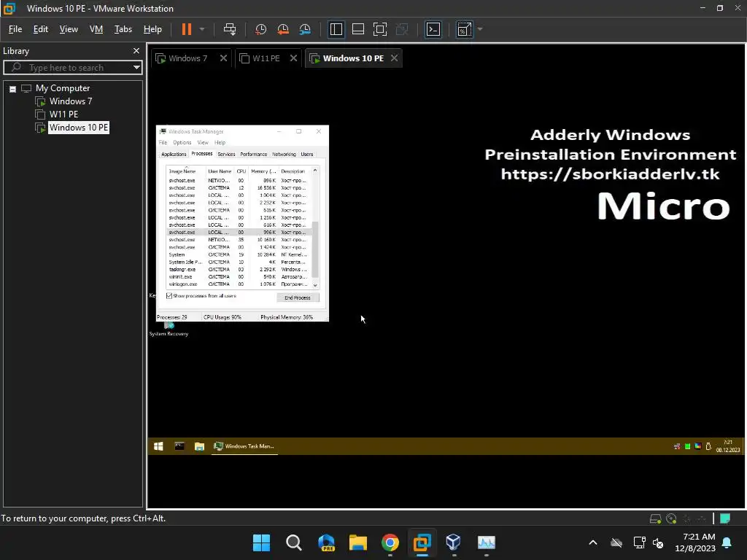
Task: Open the Users tab in Task Manager
Action: pos(307,155)
